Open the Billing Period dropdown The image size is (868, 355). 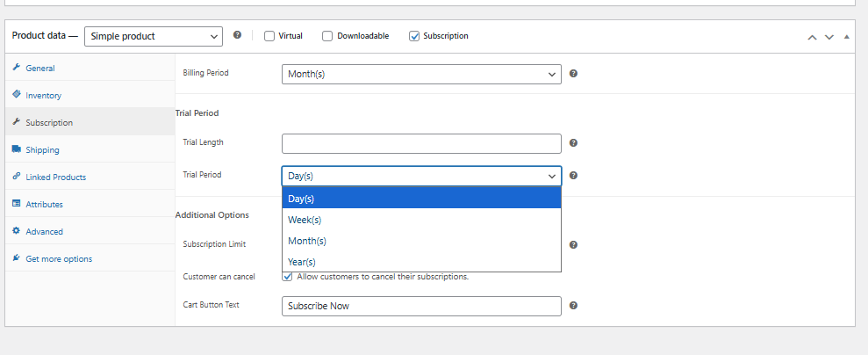(x=420, y=74)
